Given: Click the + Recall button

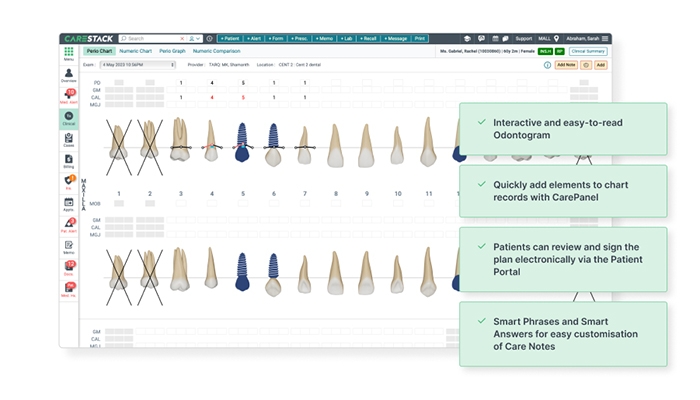Looking at the screenshot, I should pos(368,38).
